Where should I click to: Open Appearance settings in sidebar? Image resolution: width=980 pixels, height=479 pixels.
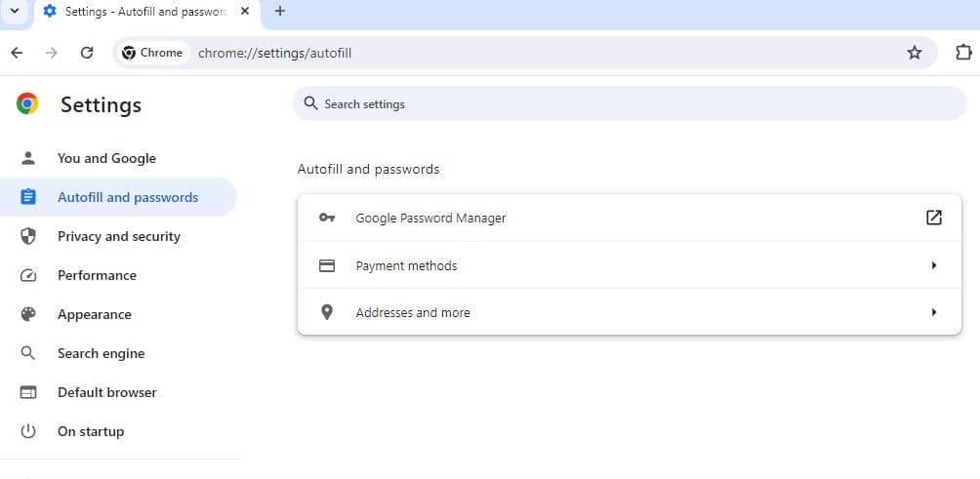pyautogui.click(x=94, y=314)
